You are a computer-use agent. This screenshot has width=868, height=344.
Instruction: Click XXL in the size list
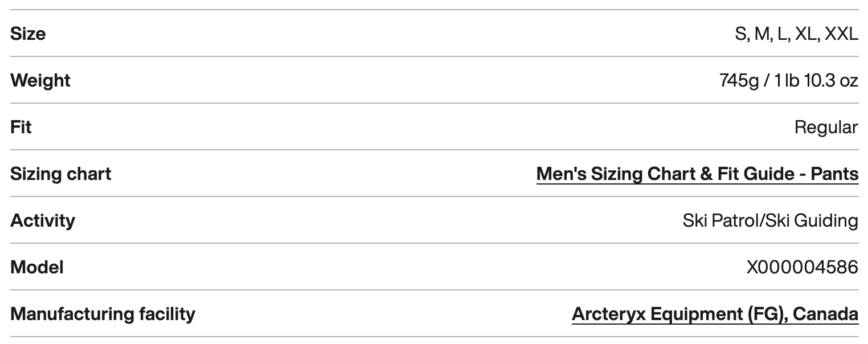841,34
